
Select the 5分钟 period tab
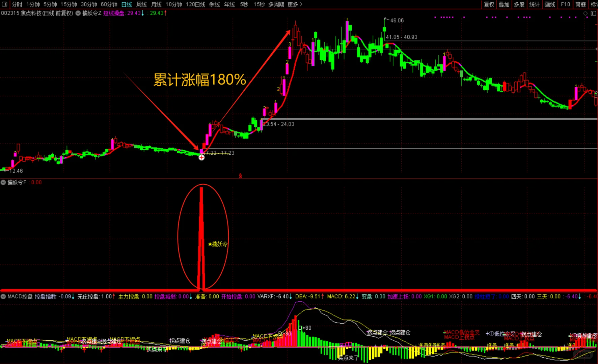pyautogui.click(x=50, y=4)
